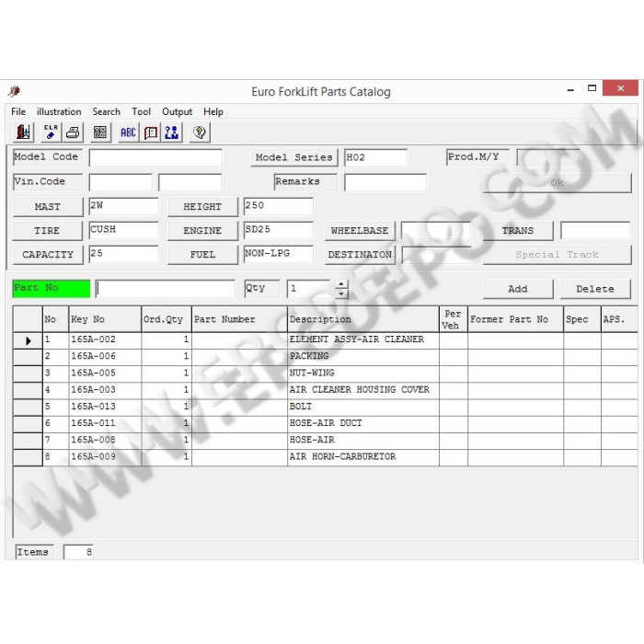The width and height of the screenshot is (644, 644).
Task: Focus the Part No entry field
Action: pos(166,289)
